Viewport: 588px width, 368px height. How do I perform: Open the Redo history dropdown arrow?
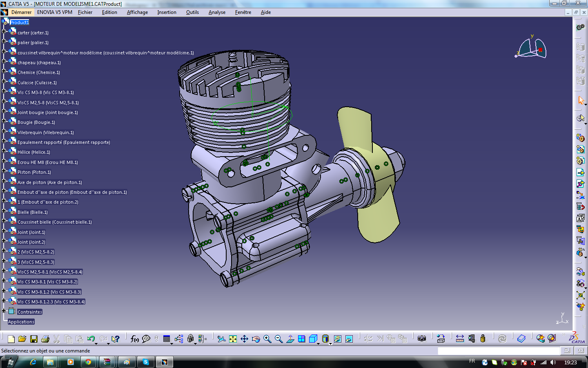tap(108, 343)
